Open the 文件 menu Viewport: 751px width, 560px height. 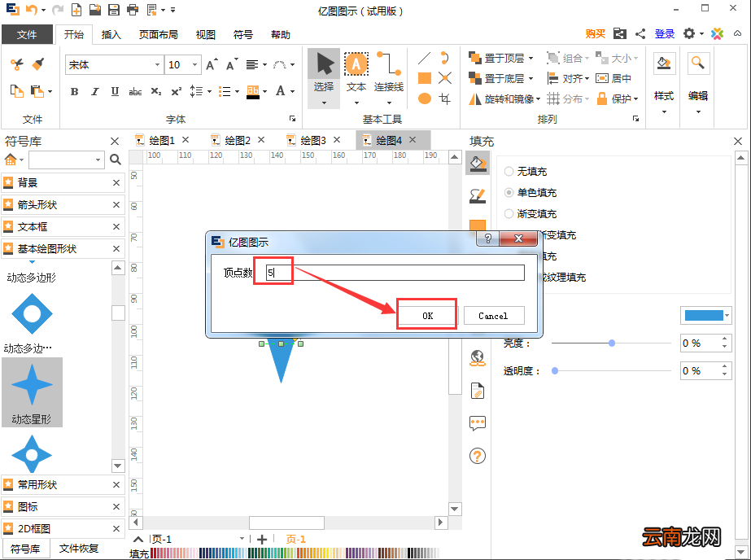coord(27,34)
